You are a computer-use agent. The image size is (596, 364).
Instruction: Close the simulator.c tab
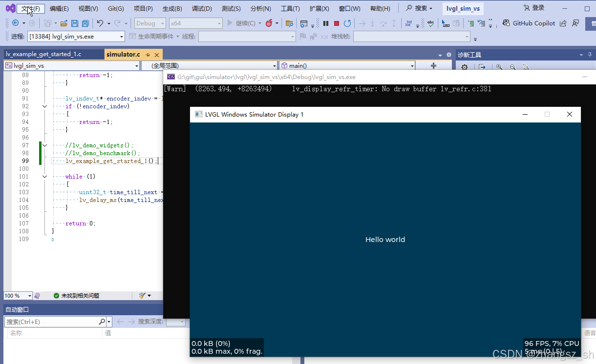coord(156,55)
